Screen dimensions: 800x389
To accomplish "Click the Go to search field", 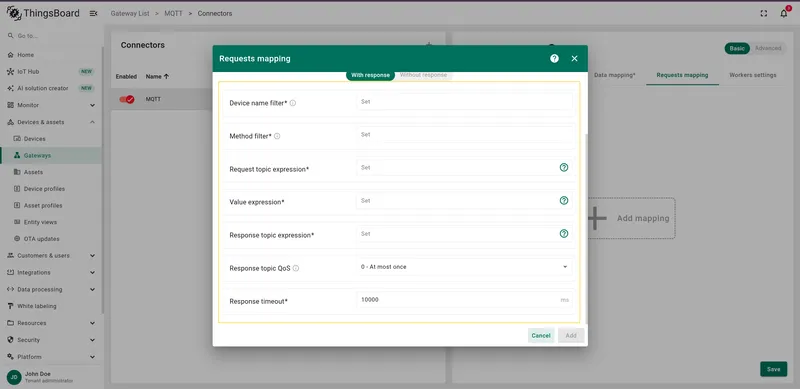I will point(51,36).
